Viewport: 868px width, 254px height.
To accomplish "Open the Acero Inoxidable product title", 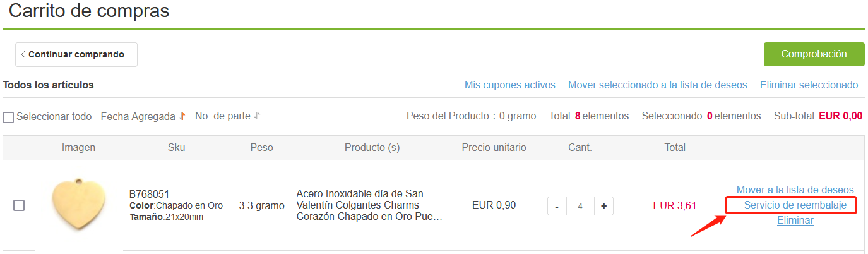I will [x=369, y=205].
